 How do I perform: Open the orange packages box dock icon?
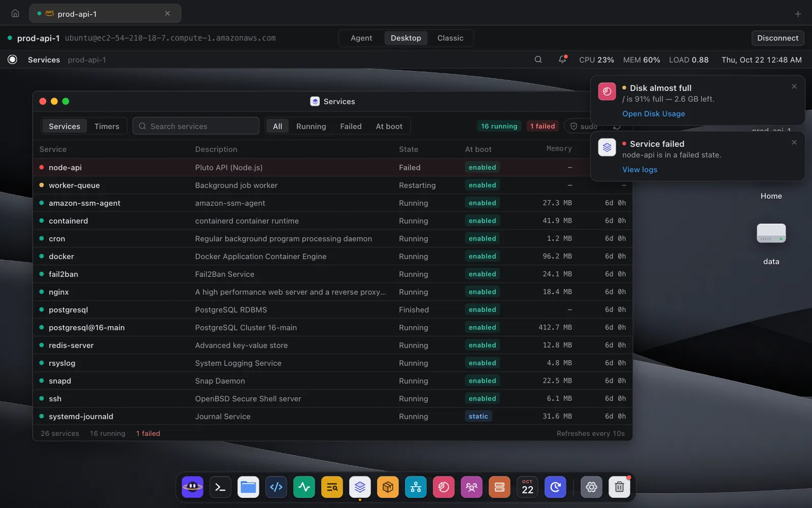pyautogui.click(x=388, y=487)
